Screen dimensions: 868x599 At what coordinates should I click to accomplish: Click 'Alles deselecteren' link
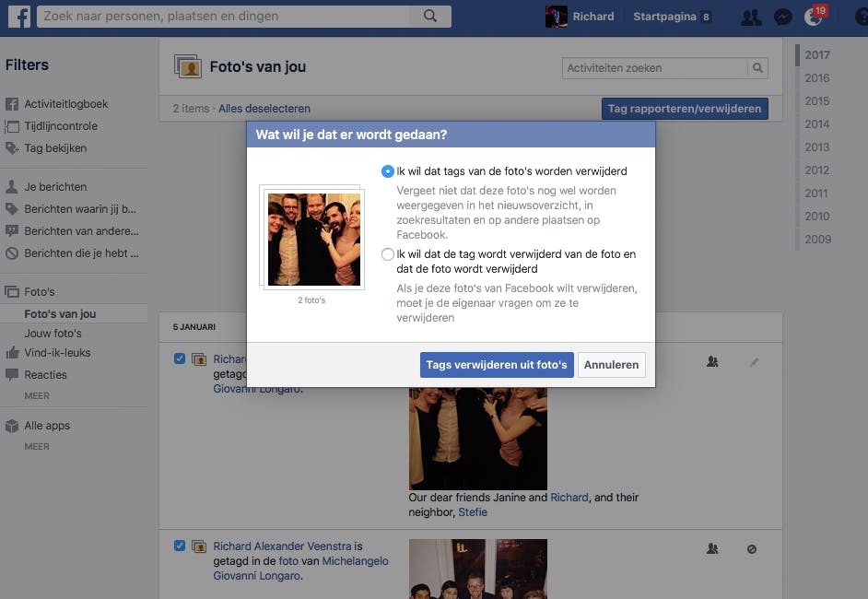point(264,109)
